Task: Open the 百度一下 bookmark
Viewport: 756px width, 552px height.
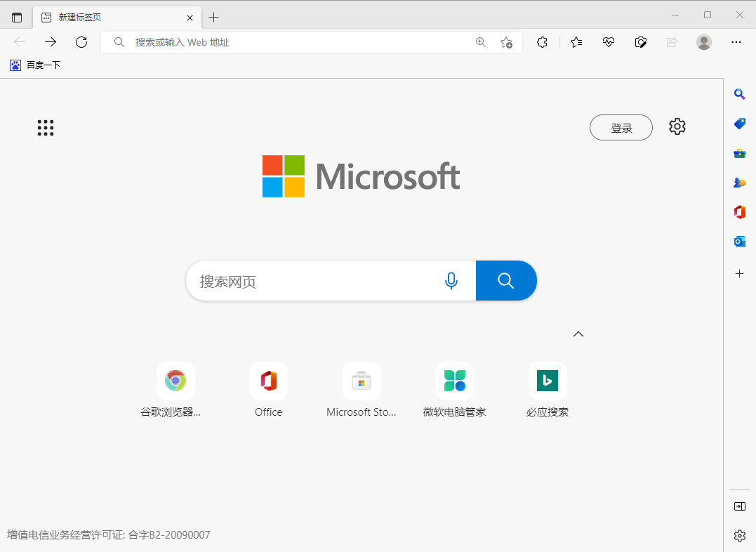Action: click(x=35, y=65)
